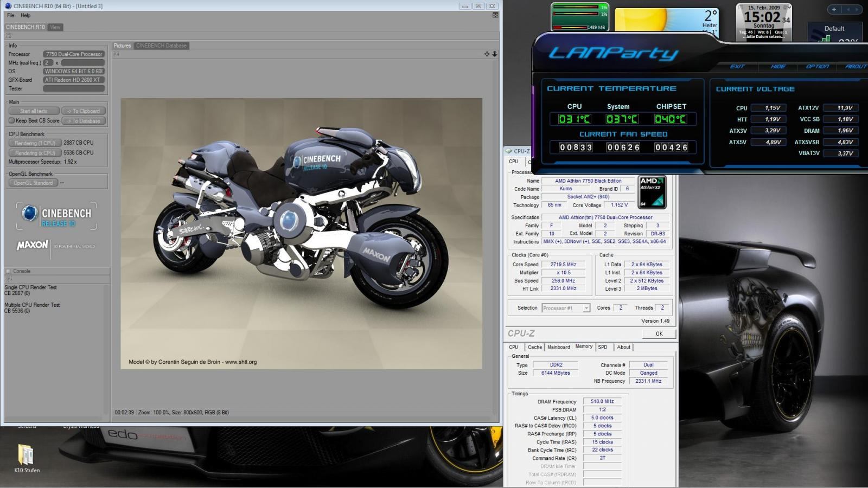Open the File menu in Cinebench

pyautogui.click(x=10, y=15)
